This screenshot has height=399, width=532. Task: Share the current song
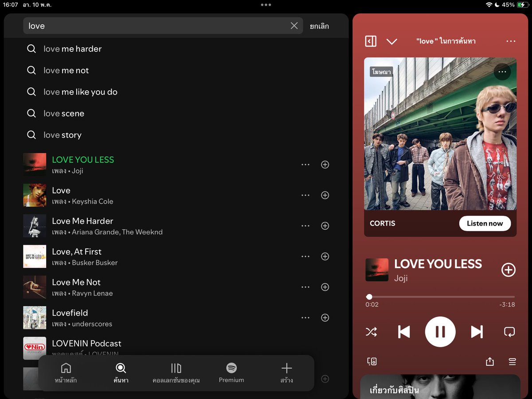[489, 362]
